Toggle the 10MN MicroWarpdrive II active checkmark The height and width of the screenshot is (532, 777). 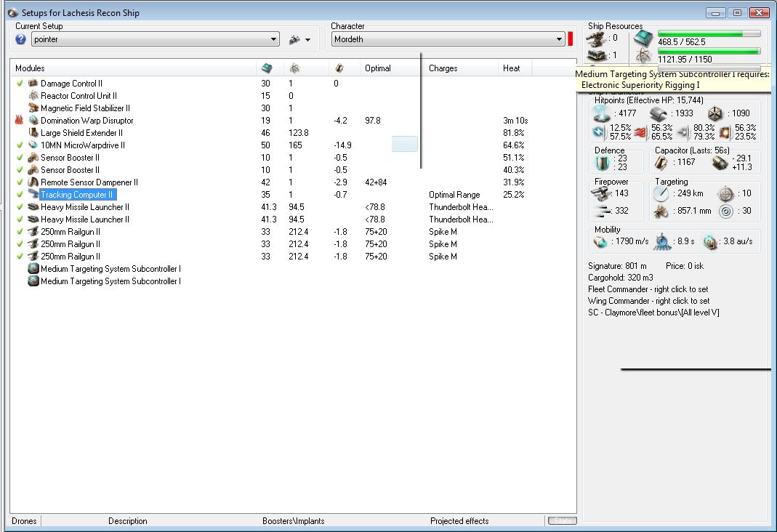tap(20, 145)
